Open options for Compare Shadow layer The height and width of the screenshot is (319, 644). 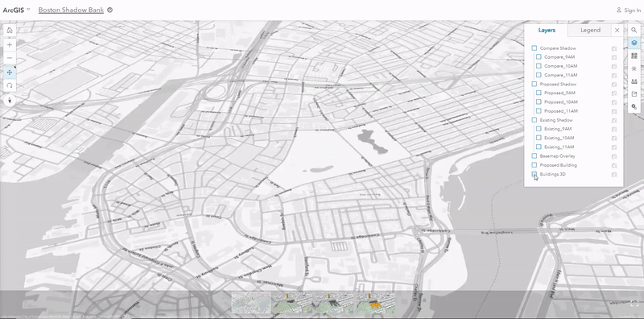[x=614, y=48]
